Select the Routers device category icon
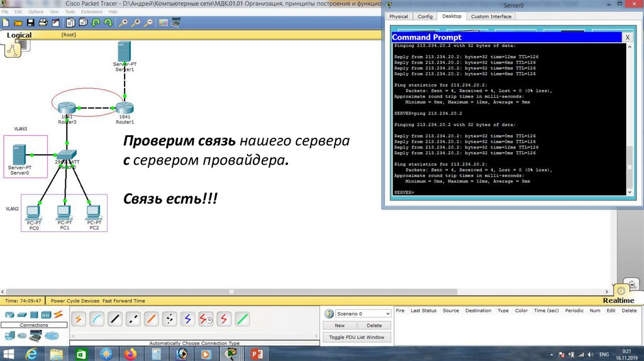Viewport: 644px width, 361px height. tap(9, 315)
